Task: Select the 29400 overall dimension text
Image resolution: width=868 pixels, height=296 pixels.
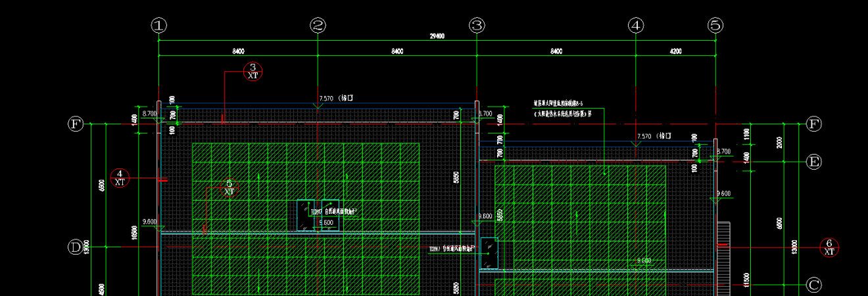Action: [x=437, y=36]
